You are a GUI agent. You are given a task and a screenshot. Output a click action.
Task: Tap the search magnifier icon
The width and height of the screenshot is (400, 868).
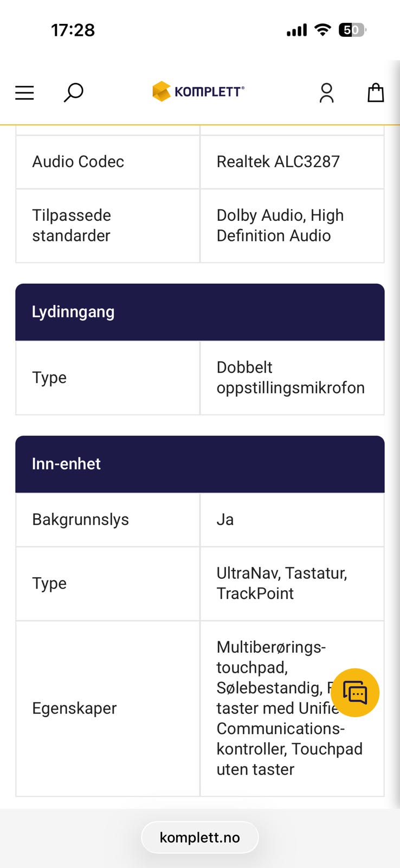pyautogui.click(x=73, y=92)
